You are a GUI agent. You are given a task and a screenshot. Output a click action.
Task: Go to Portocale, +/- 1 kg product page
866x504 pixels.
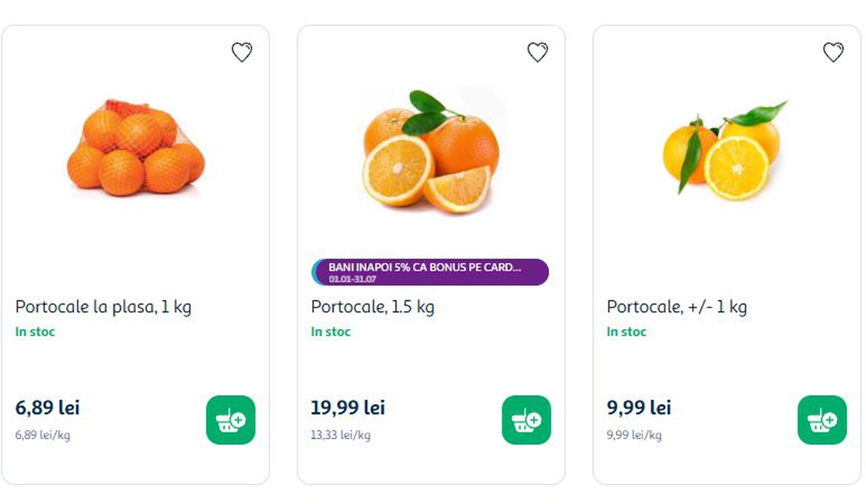click(x=677, y=307)
